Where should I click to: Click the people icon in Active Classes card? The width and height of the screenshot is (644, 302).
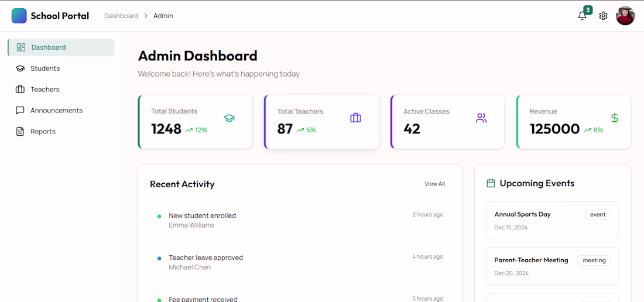click(x=481, y=118)
